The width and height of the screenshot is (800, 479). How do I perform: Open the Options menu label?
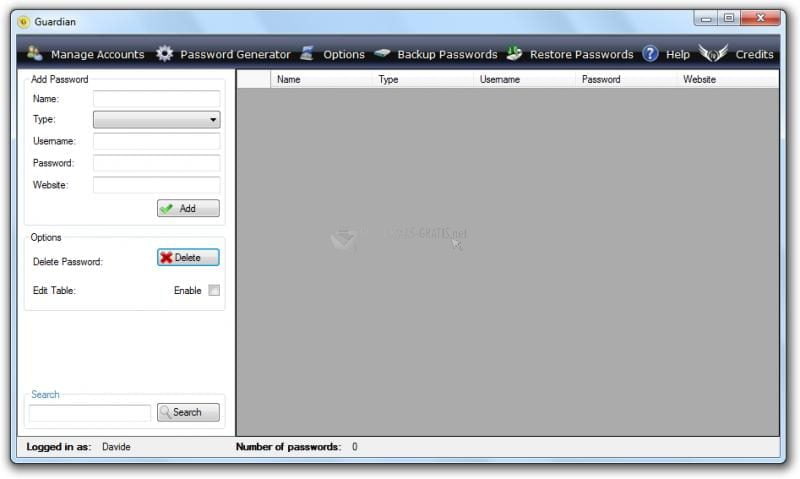(x=344, y=55)
